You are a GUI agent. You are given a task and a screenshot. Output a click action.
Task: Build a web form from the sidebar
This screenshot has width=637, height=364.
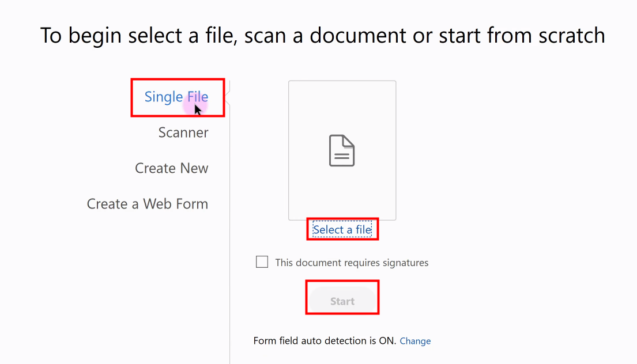coord(147,203)
